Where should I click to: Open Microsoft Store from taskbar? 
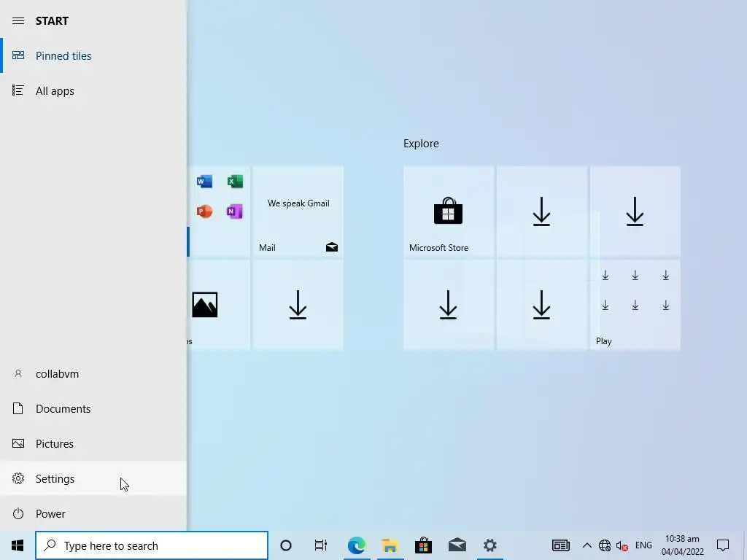(423, 545)
